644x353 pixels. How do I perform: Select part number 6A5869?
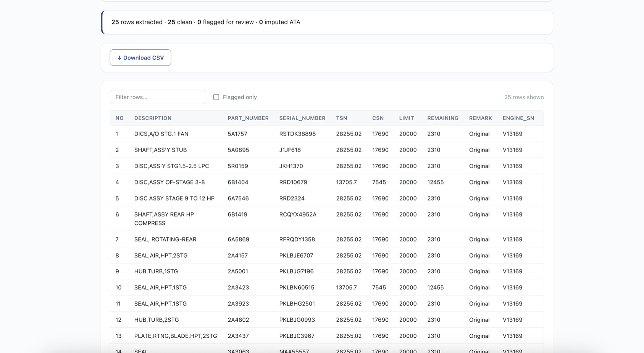238,239
